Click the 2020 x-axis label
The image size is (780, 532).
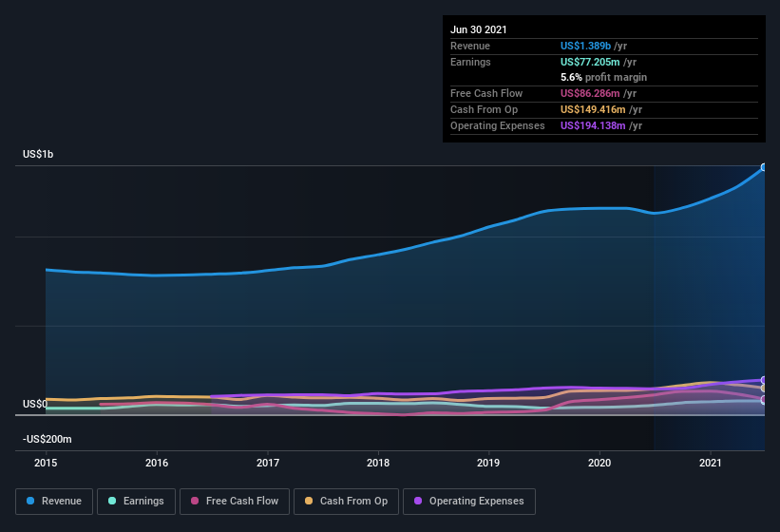pos(599,463)
